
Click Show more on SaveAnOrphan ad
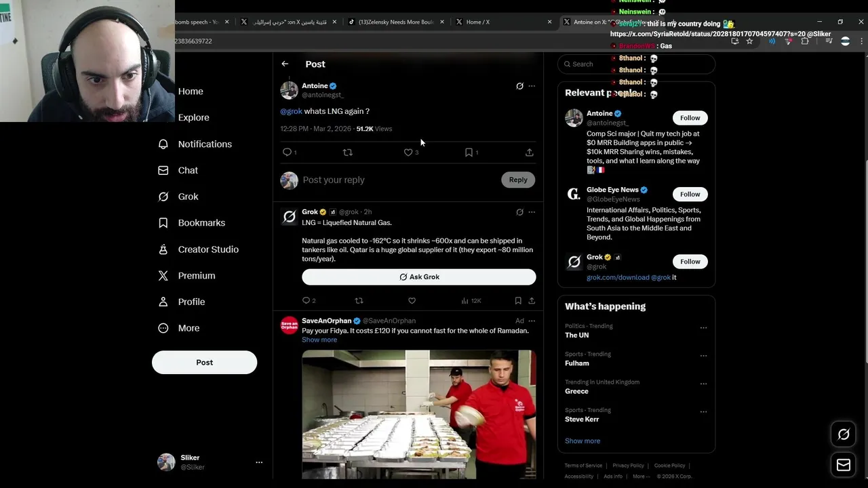[319, 340]
